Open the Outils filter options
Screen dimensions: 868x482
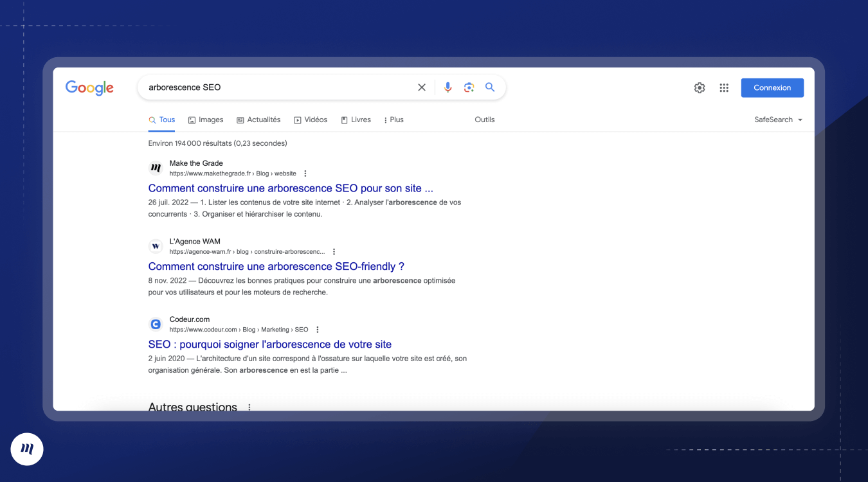(485, 120)
